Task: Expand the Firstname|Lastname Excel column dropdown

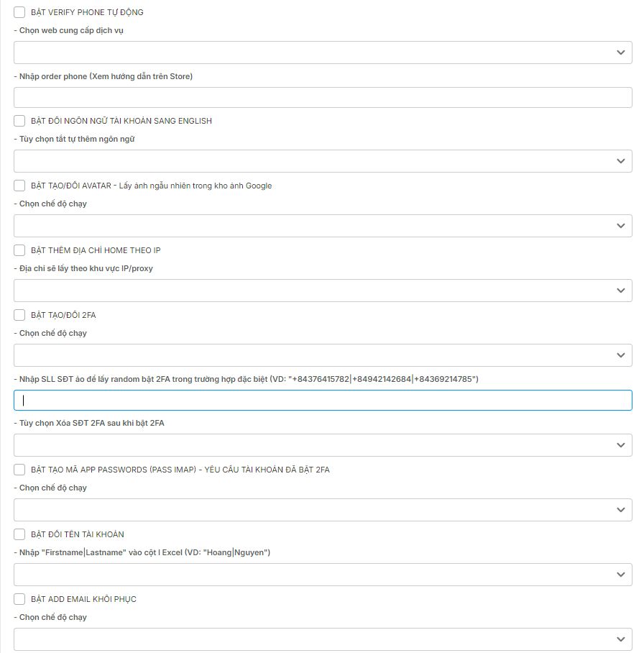Action: point(323,575)
